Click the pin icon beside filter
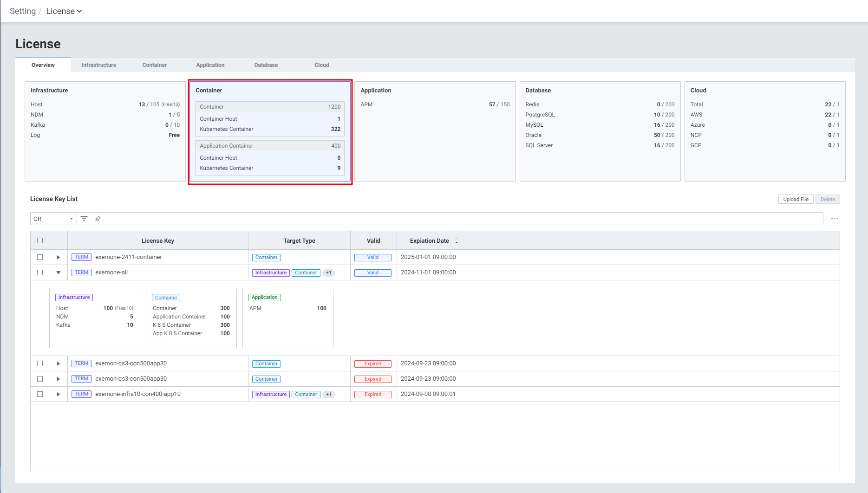Image resolution: width=868 pixels, height=493 pixels. [98, 219]
